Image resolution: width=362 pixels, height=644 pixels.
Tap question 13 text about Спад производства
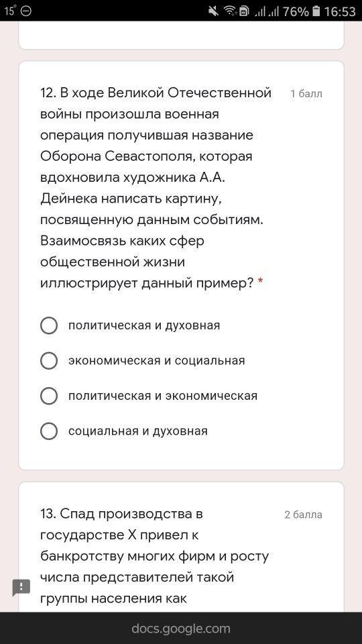pyautogui.click(x=155, y=556)
